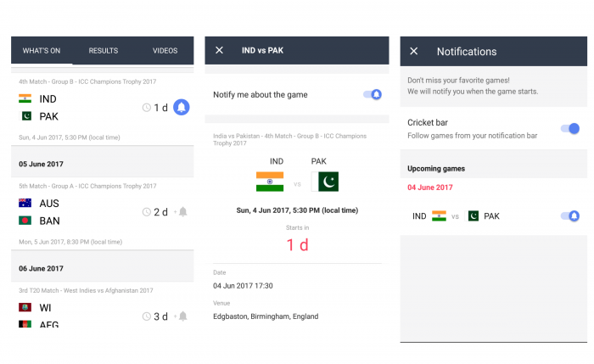Open the VIDEOS tab
The height and width of the screenshot is (364, 594).
pos(165,51)
